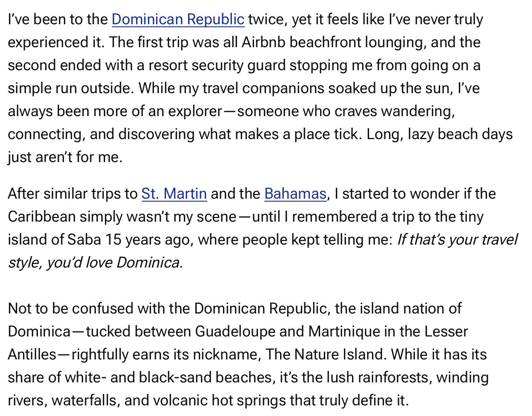Click the word 'Caribbean' in second paragraph
Image resolution: width=532 pixels, height=416 pixels.
click(x=42, y=217)
